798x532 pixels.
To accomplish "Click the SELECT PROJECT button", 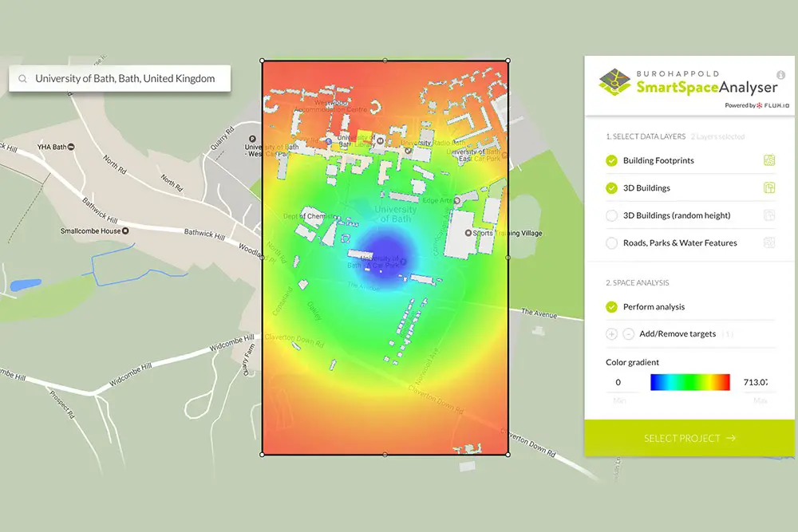I will point(689,438).
